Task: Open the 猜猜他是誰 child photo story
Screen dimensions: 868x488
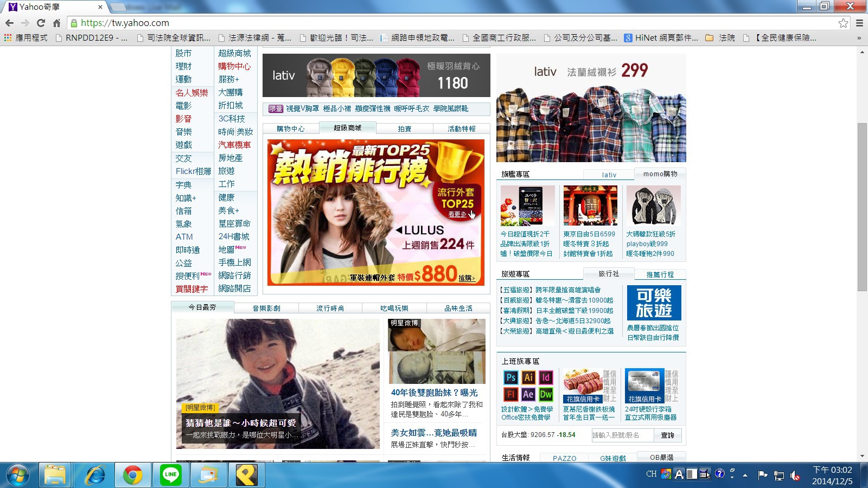Action: click(x=278, y=384)
